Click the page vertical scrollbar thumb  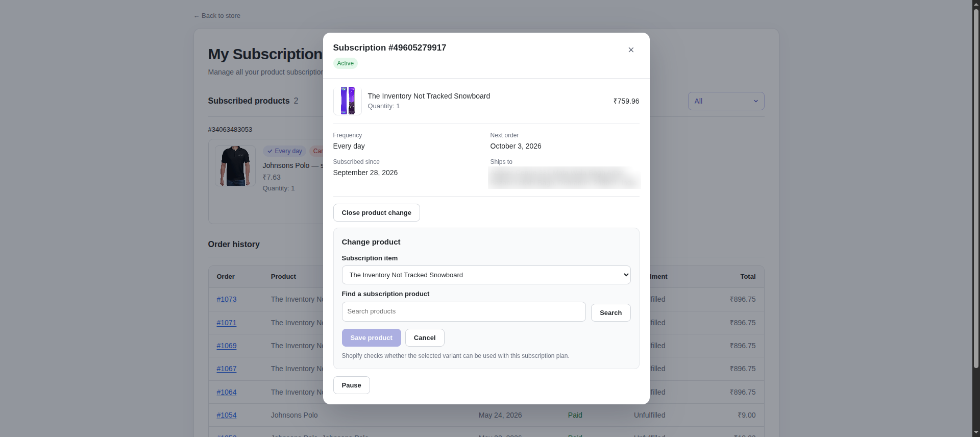point(976,188)
